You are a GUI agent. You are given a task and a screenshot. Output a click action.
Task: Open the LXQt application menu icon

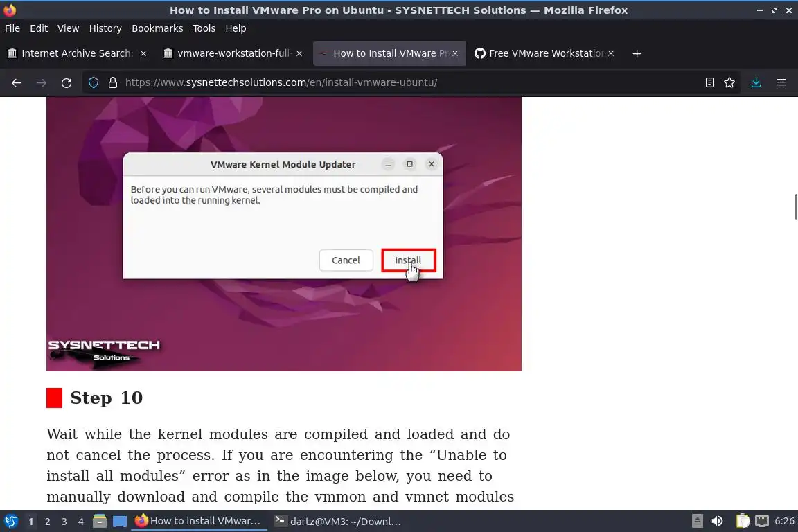pos(10,522)
